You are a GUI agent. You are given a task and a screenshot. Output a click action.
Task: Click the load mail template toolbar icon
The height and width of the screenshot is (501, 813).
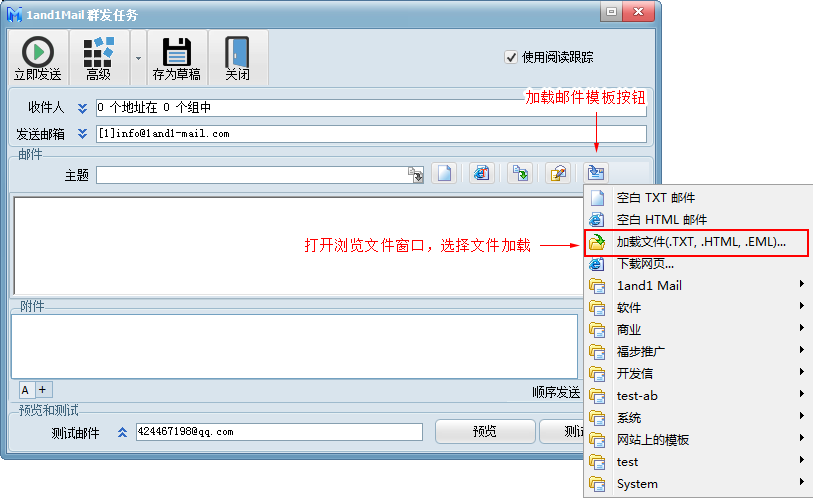click(x=596, y=173)
